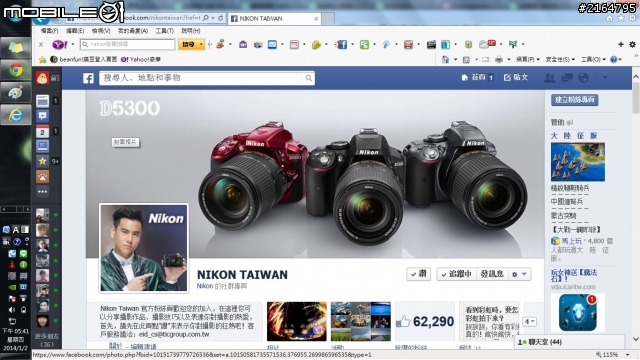Image resolution: width=640 pixels, height=360 pixels.
Task: Select the NIKON TAIWAN browser tab
Action: click(x=274, y=18)
